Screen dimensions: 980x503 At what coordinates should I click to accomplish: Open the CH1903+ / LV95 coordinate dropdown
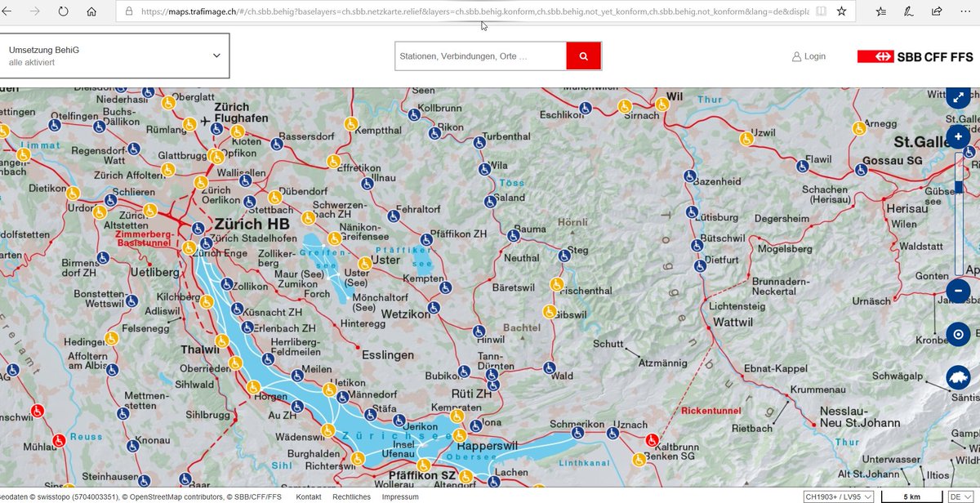[839, 496]
